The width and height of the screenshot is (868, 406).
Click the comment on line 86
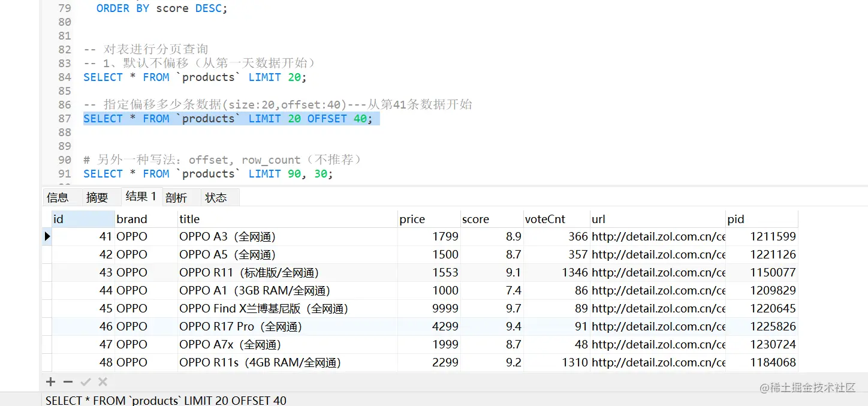[x=278, y=104]
